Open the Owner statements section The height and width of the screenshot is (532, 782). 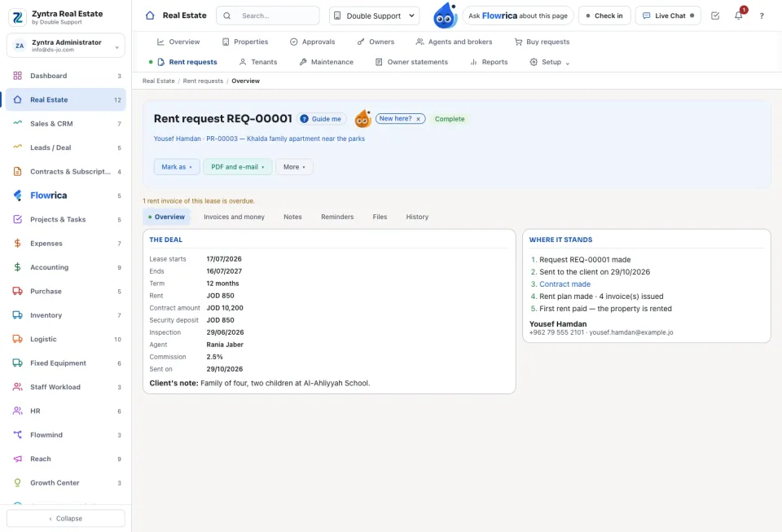click(x=411, y=62)
